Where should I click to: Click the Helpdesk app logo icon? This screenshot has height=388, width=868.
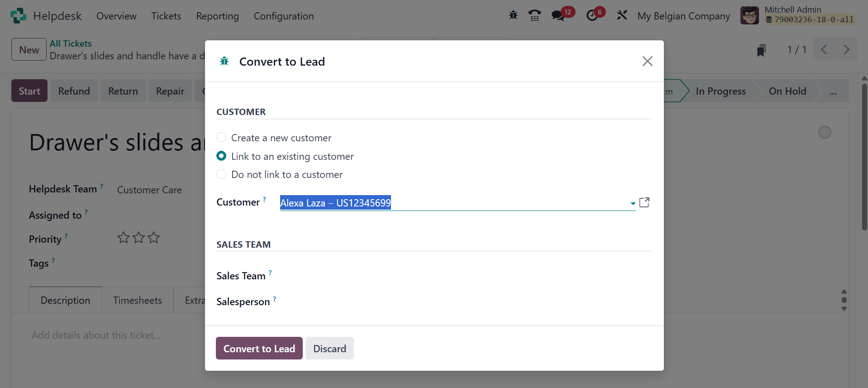[x=18, y=16]
